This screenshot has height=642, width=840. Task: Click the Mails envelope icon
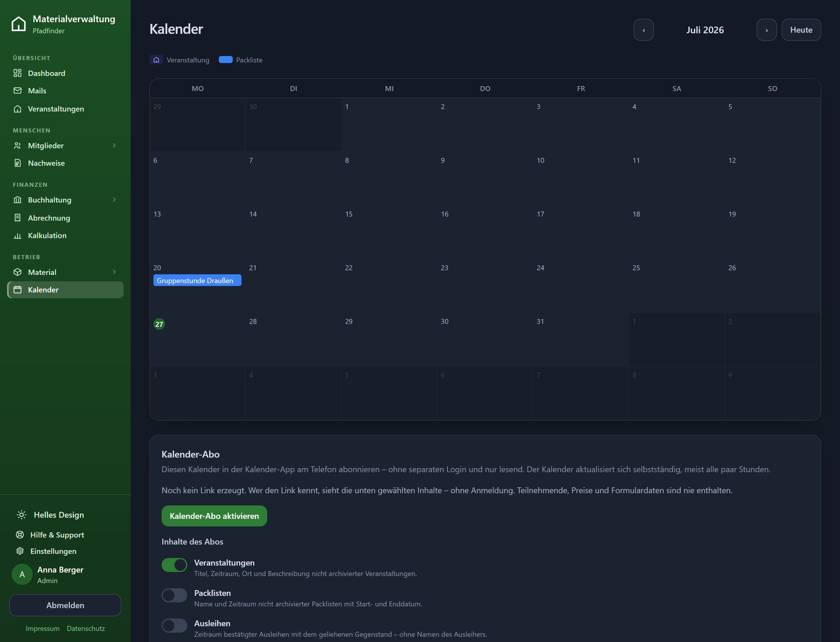17,90
